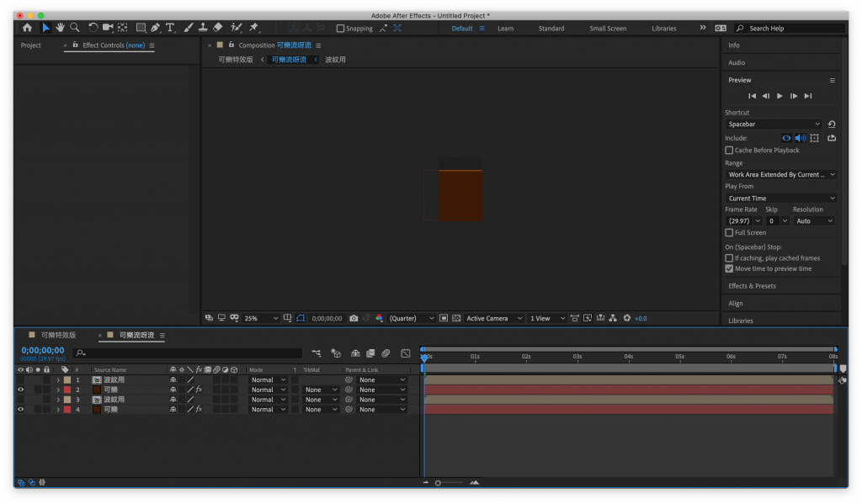Screen dimensions: 862x504
Task: Select the Zoom magnifier tool
Action: point(75,28)
